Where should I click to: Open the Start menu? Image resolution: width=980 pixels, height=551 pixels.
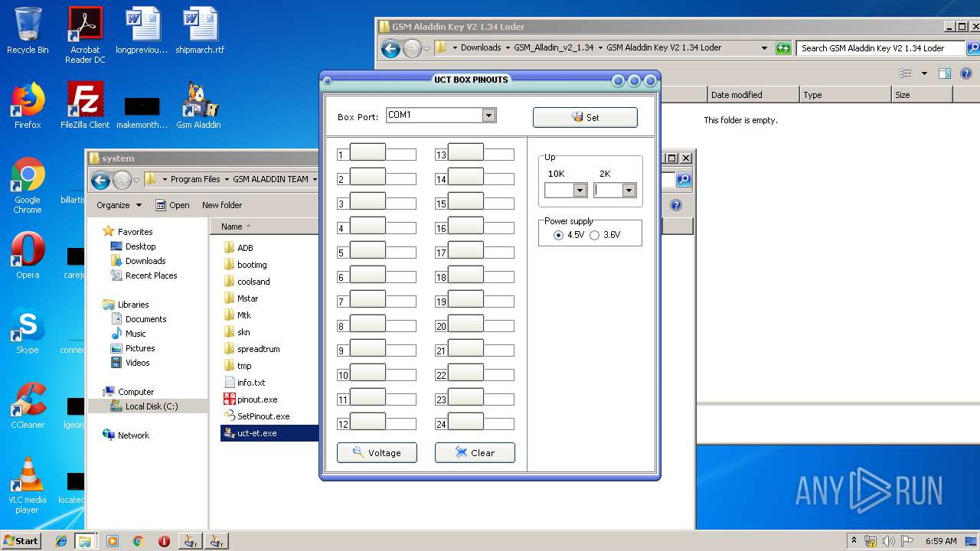tap(21, 540)
